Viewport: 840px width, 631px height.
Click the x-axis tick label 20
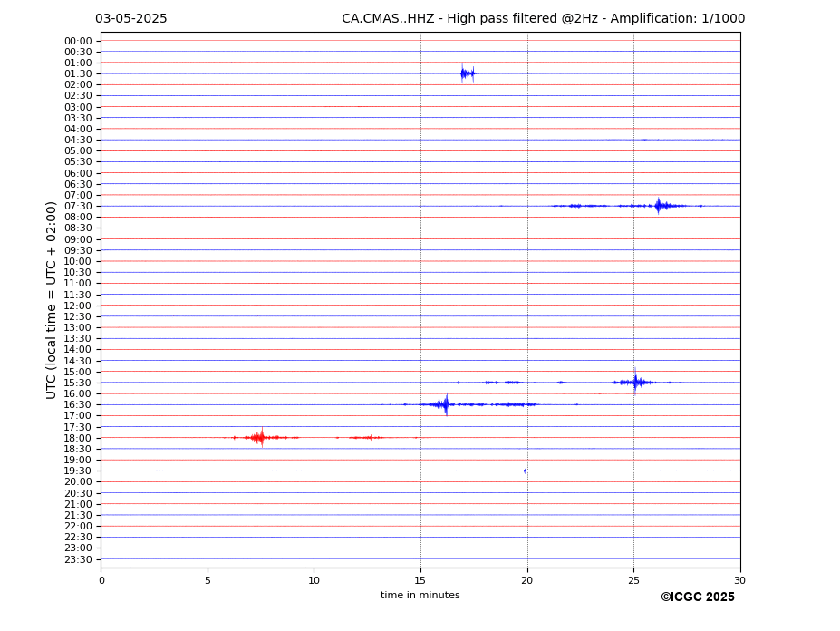pyautogui.click(x=527, y=580)
